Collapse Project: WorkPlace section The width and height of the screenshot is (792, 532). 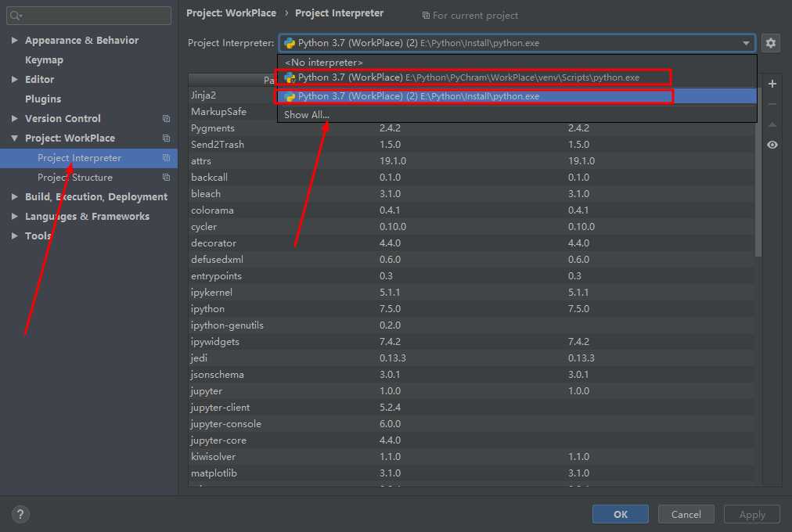coord(14,138)
